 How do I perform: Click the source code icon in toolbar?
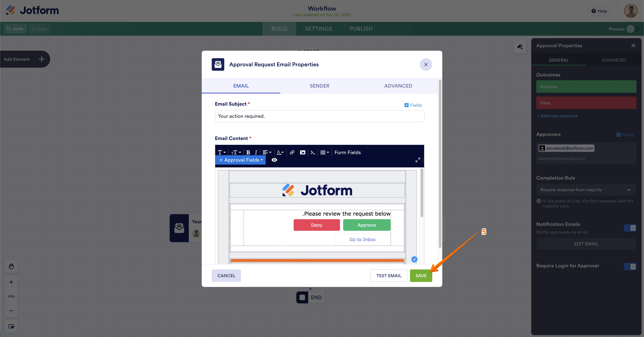(313, 152)
